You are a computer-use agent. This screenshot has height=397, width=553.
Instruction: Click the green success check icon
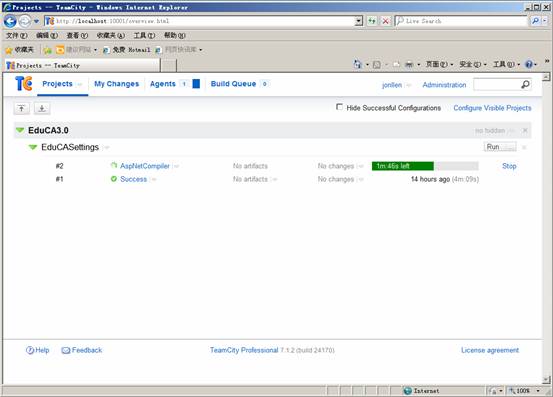[x=114, y=179]
